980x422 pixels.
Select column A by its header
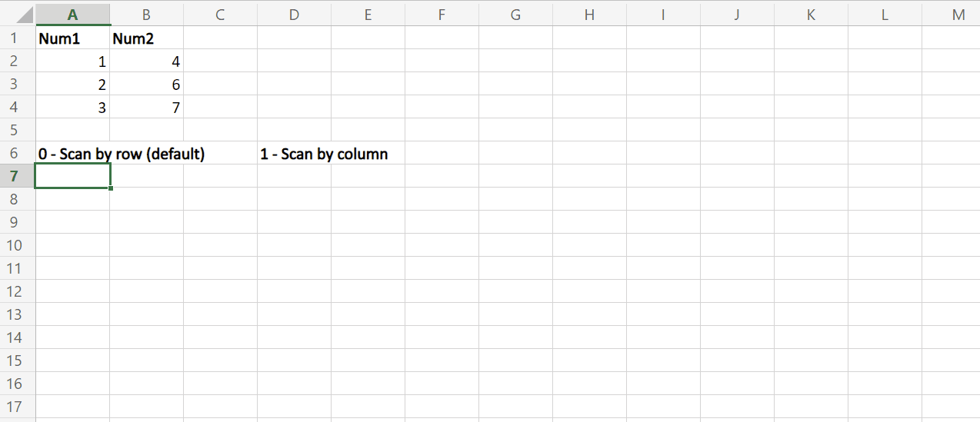tap(72, 14)
